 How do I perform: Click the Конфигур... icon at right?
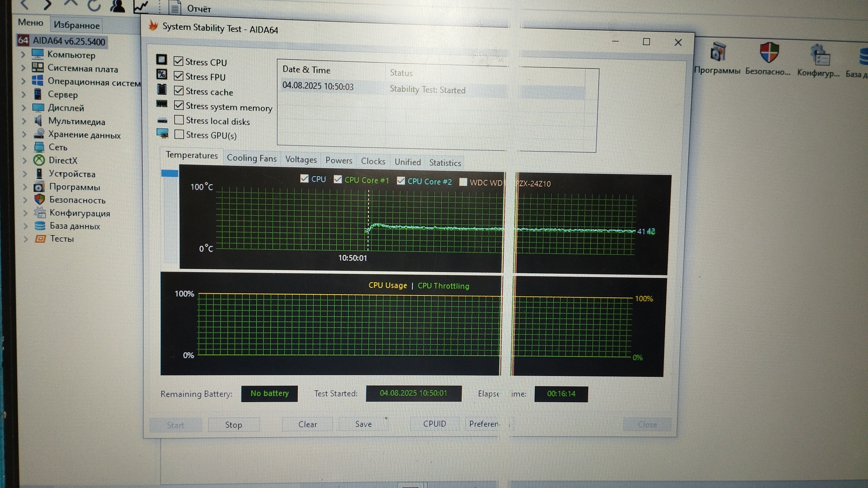pyautogui.click(x=820, y=55)
